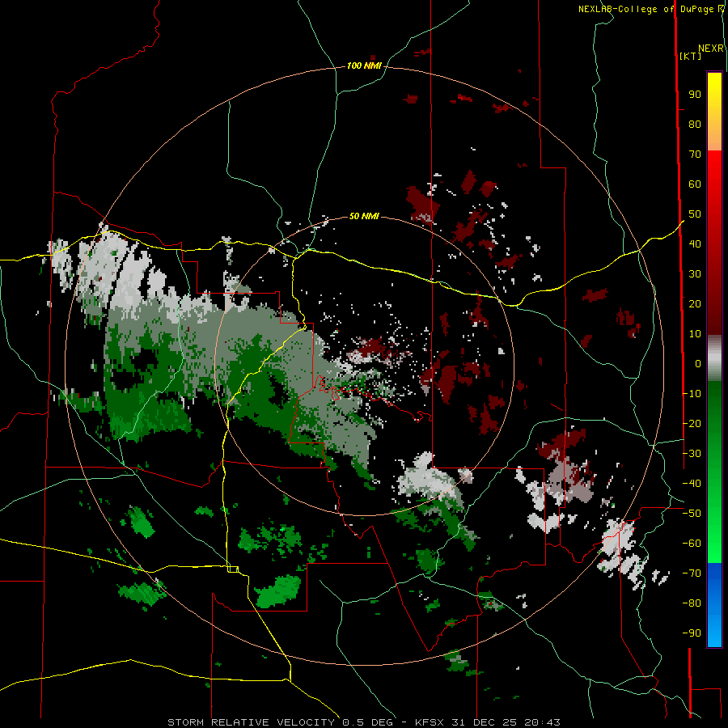Click the -90 label on the velocity scale
Screen dimensions: 728x728
click(692, 633)
